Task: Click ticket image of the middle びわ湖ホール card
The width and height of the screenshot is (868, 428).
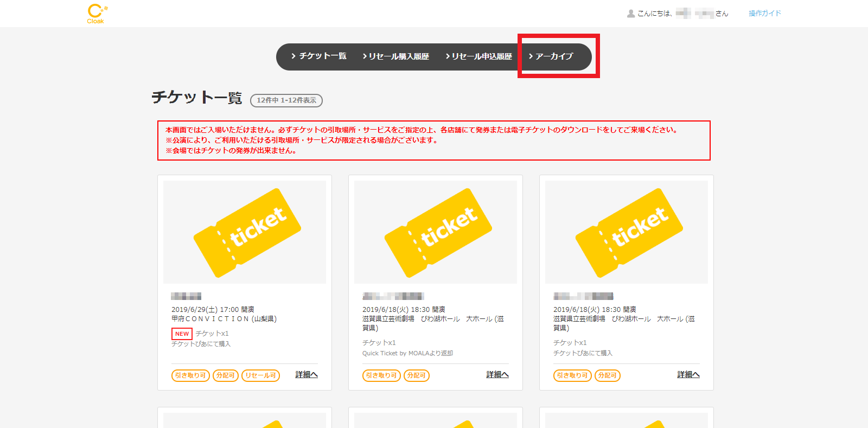Action: click(436, 232)
